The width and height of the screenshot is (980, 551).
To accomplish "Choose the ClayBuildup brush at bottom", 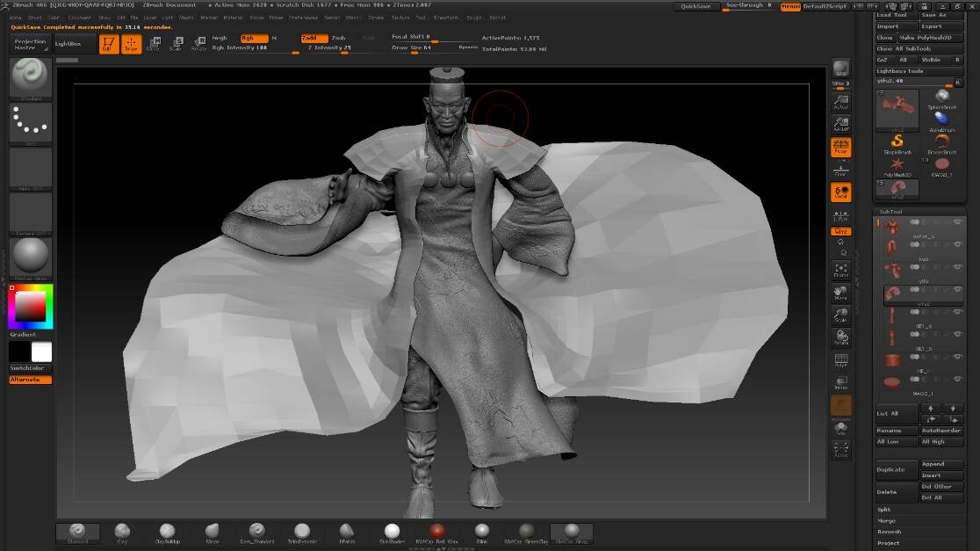I will (x=167, y=533).
